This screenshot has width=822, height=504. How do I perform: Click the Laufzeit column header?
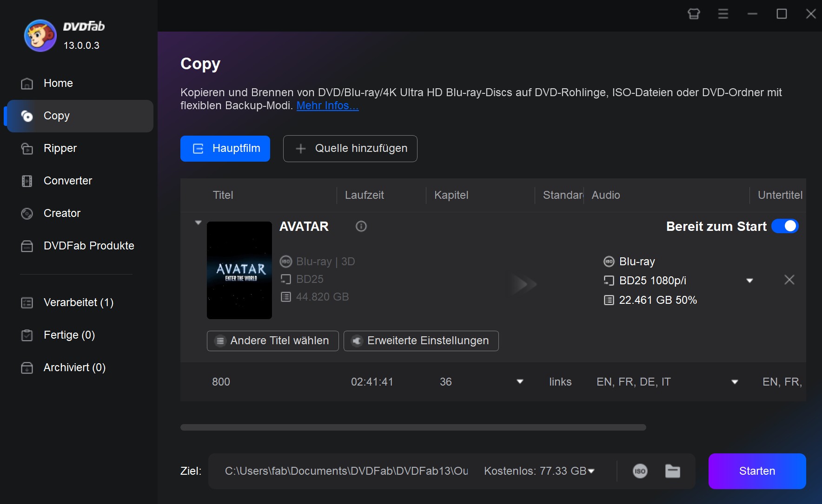(x=365, y=195)
